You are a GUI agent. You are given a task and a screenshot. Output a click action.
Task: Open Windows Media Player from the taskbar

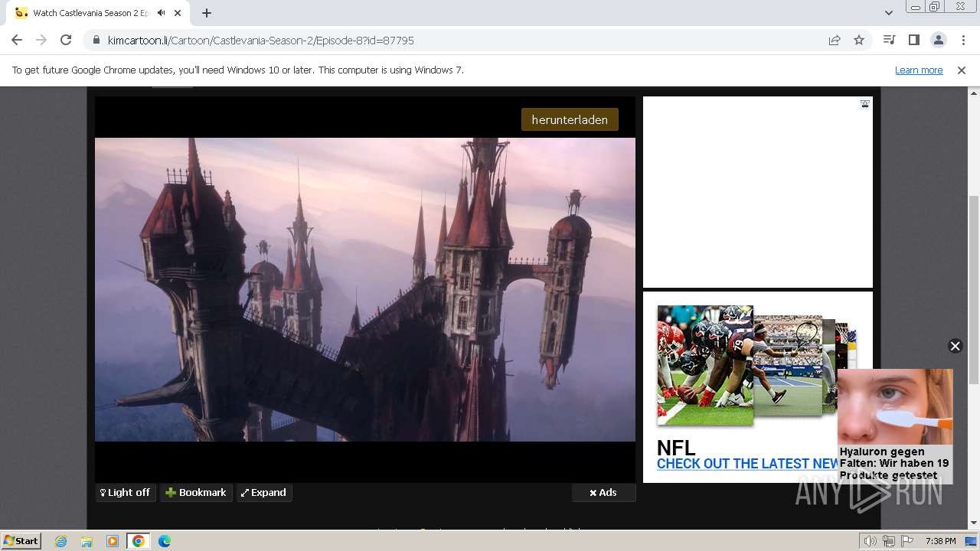113,541
